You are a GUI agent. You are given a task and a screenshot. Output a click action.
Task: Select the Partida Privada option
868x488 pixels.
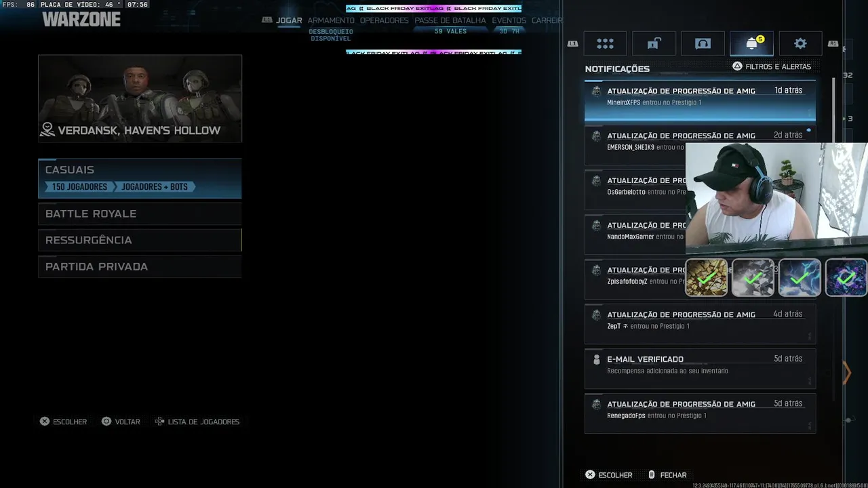140,266
